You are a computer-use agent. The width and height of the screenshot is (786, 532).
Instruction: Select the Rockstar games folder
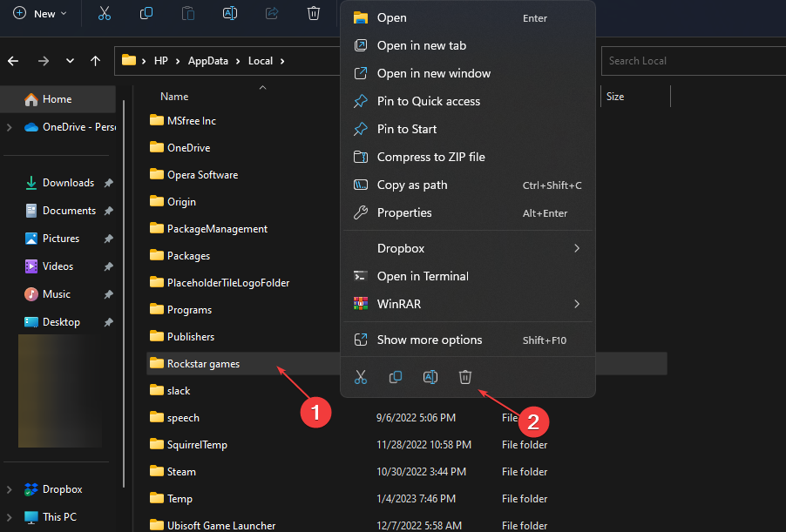point(194,364)
